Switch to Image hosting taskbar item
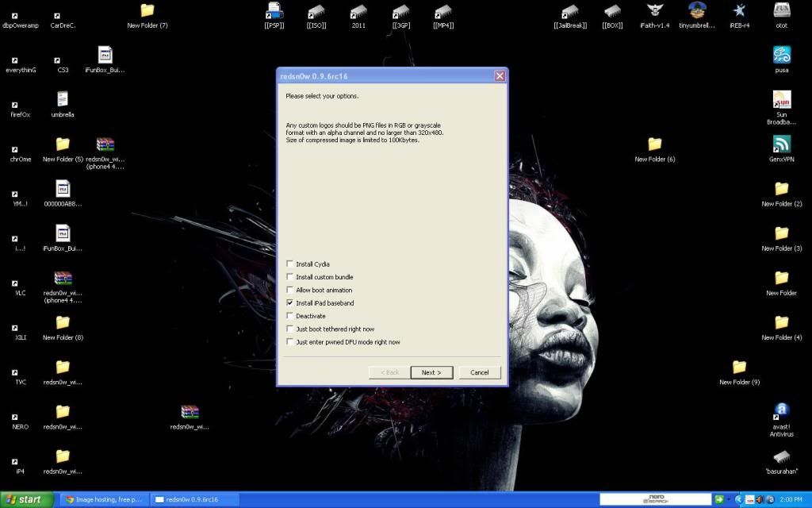 pos(103,500)
